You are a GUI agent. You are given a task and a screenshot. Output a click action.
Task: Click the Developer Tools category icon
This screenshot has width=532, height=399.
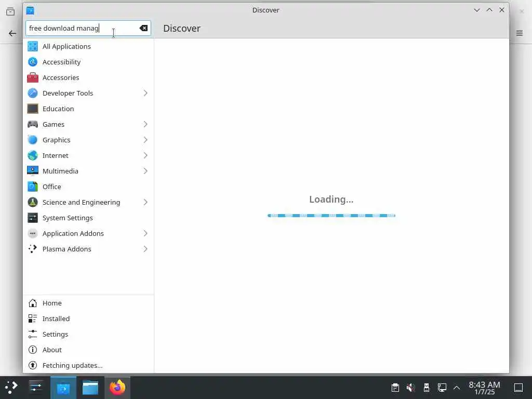pos(33,93)
